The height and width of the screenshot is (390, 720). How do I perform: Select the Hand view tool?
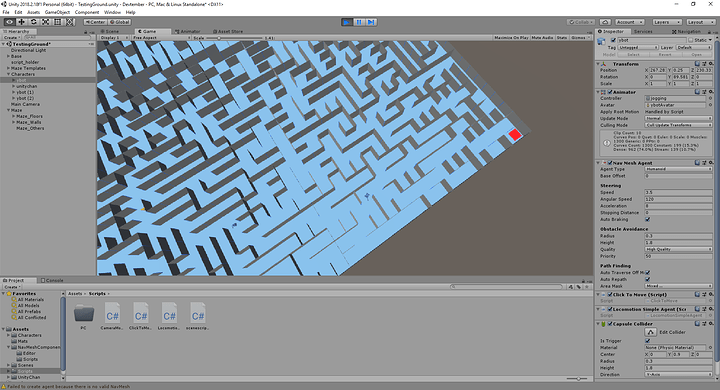click(9, 22)
